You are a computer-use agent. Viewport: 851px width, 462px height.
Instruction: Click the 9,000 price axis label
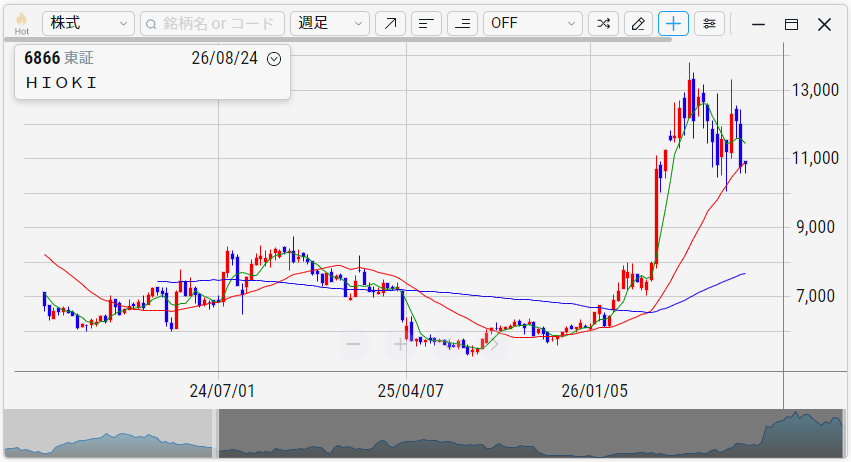point(815,227)
